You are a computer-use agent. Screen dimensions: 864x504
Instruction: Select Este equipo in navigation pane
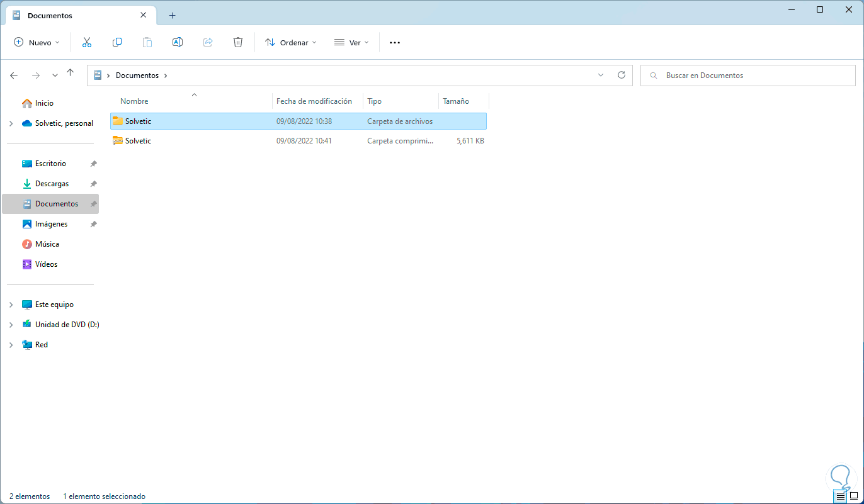(54, 305)
